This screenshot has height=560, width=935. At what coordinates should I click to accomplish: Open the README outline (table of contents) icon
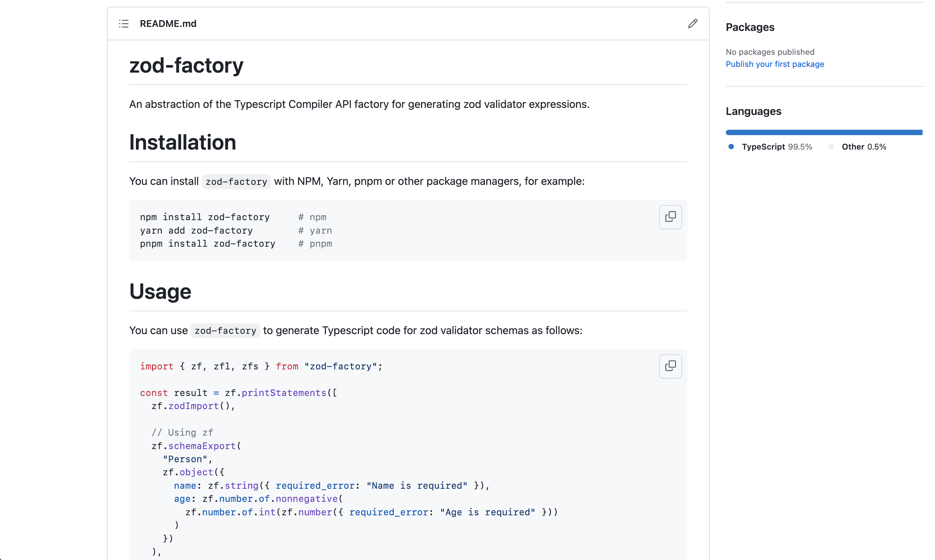[x=124, y=24]
